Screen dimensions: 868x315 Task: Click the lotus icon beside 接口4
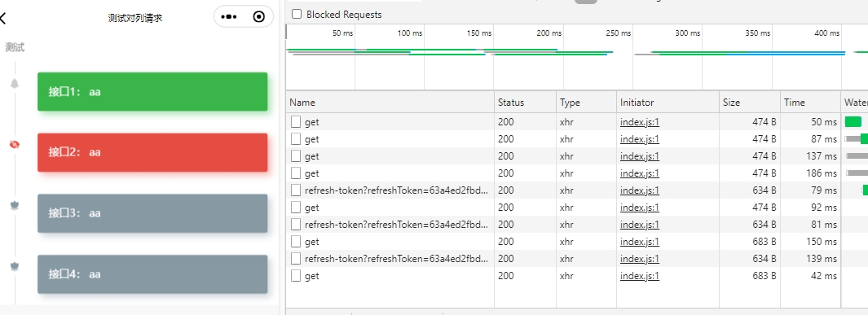pos(15,266)
